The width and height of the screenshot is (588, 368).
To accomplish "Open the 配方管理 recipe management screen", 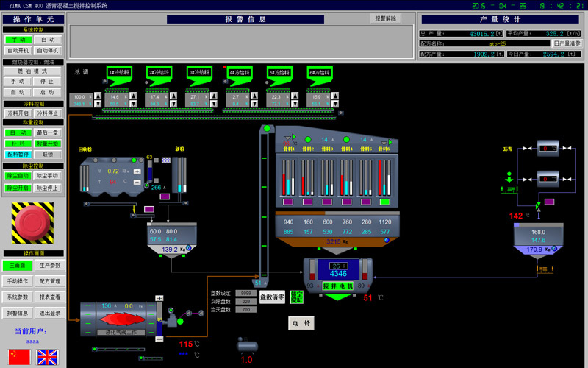I will pyautogui.click(x=49, y=281).
